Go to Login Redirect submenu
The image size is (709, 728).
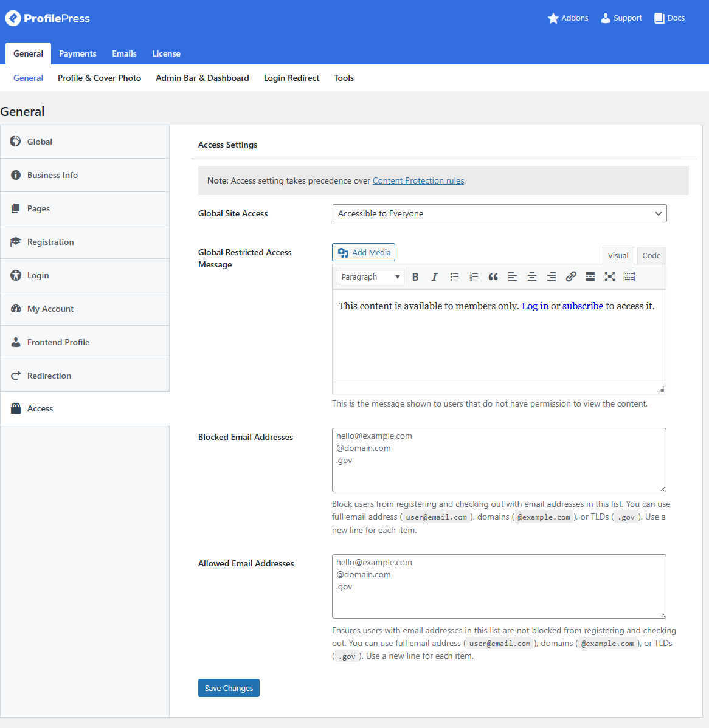point(291,78)
